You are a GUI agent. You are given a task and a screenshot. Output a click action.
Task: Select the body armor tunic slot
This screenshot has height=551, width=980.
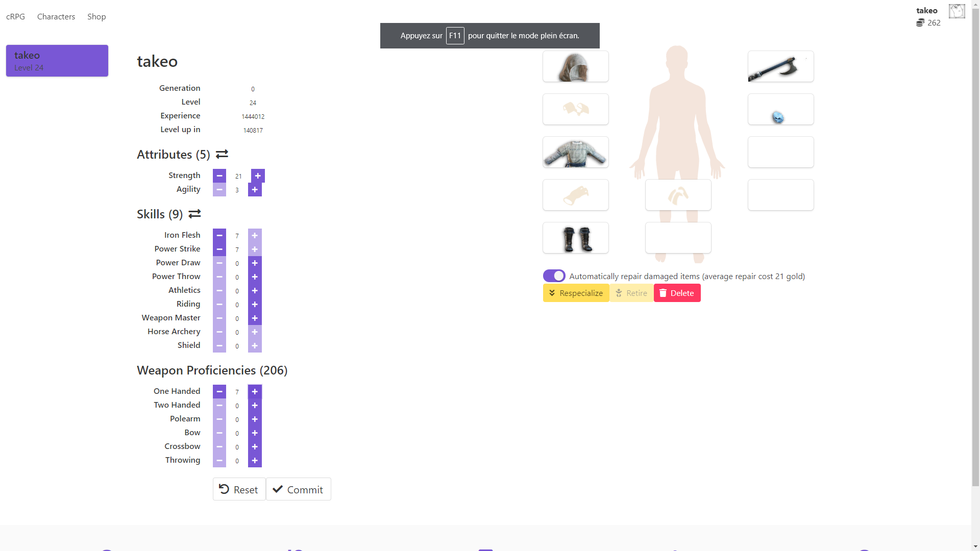pos(575,152)
